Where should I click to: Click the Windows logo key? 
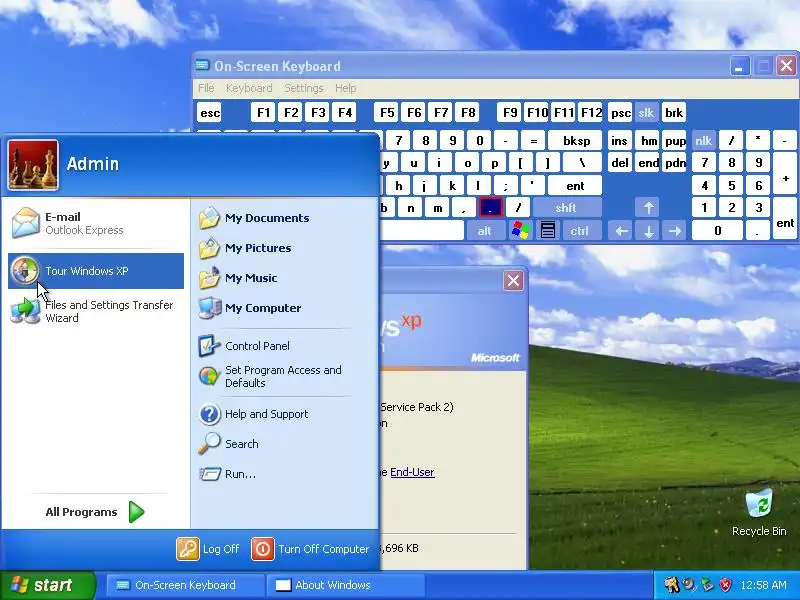coord(520,231)
